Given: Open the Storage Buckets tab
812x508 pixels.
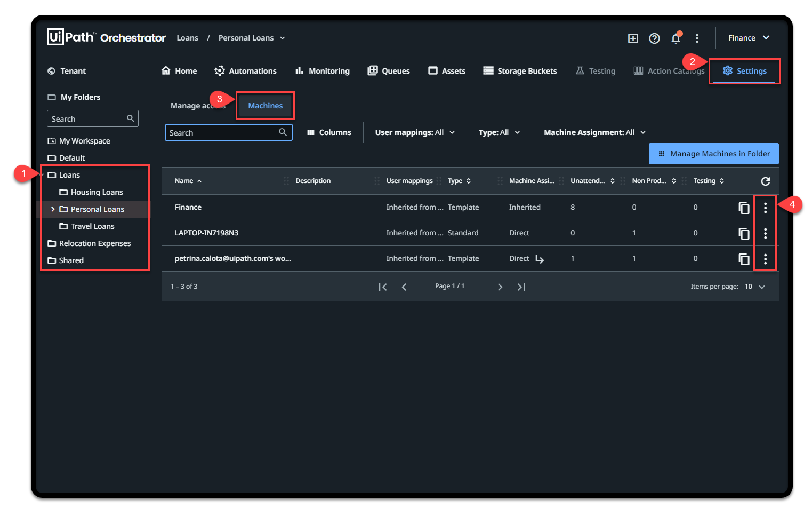Looking at the screenshot, I should point(520,71).
